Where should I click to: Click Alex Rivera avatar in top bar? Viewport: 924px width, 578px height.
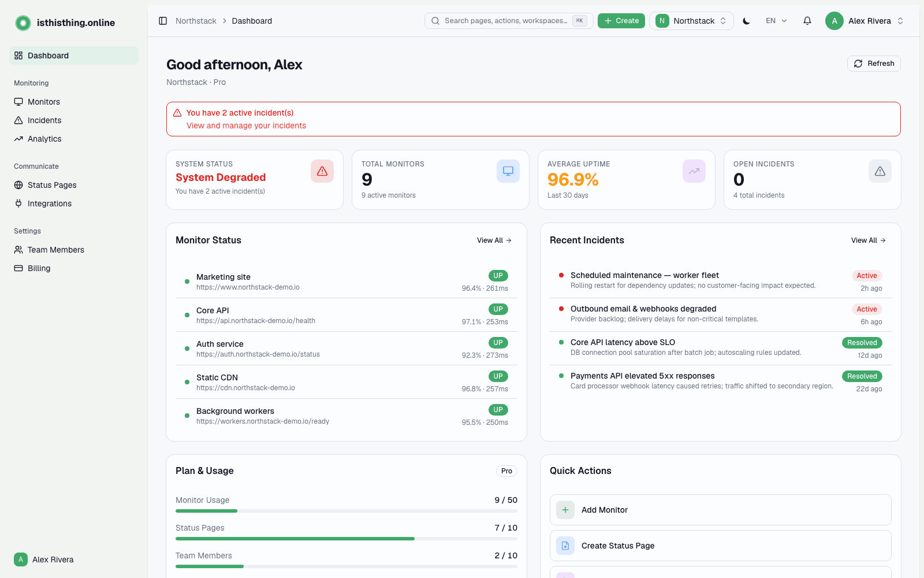834,21
